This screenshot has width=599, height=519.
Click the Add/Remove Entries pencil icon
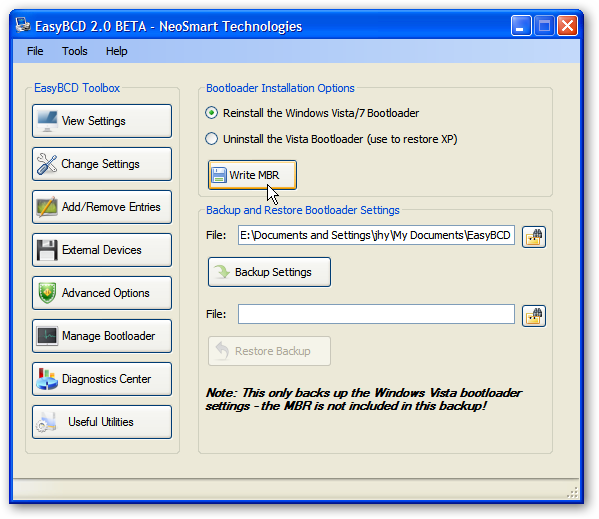coord(47,207)
